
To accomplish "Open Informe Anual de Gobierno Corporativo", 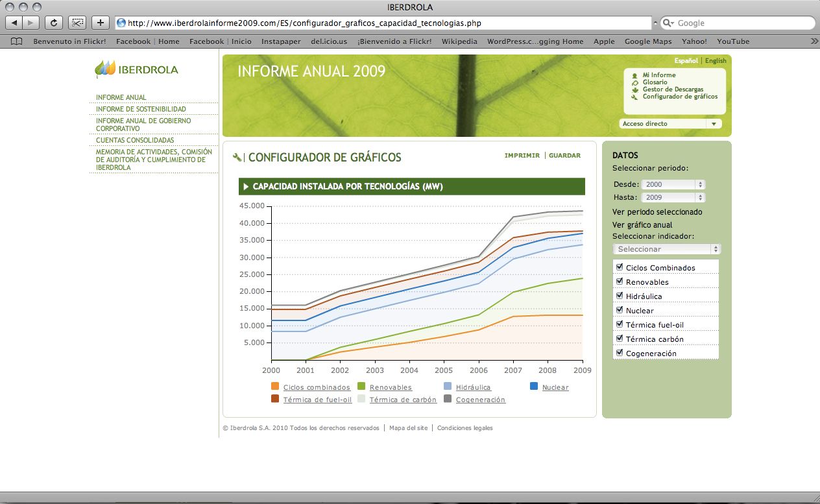I will pyautogui.click(x=143, y=125).
